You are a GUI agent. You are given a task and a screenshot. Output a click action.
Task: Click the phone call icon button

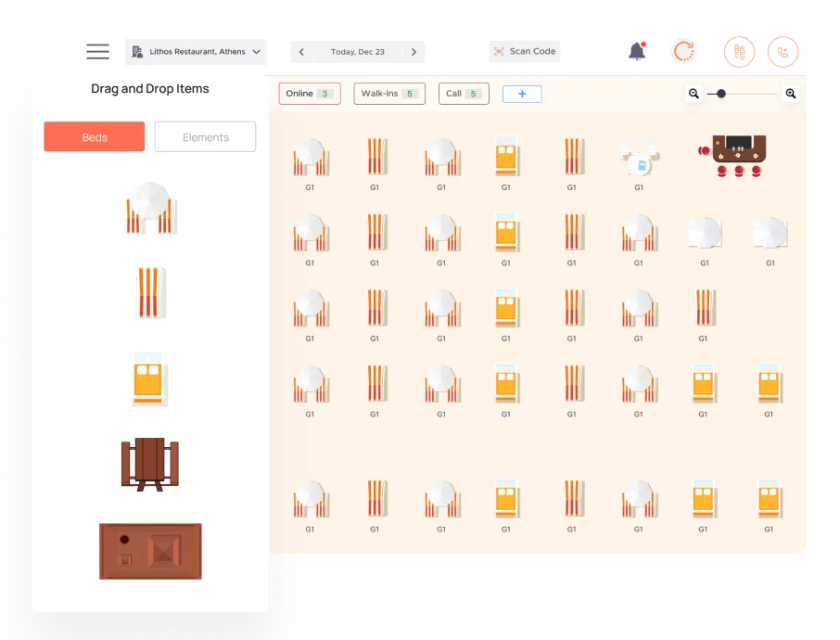pos(783,52)
